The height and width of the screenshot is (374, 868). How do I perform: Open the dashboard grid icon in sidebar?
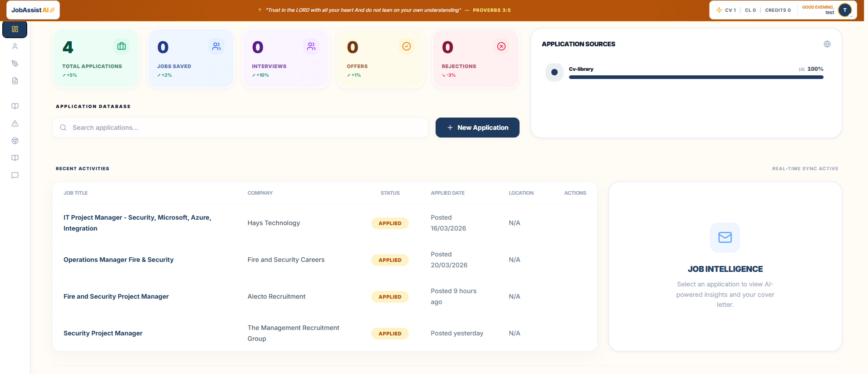pyautogui.click(x=15, y=30)
